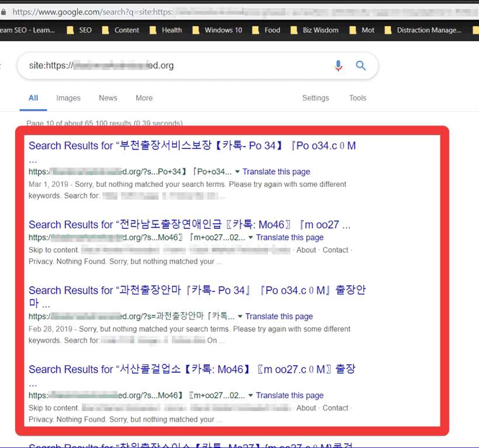
Task: Expand the dropdown arrow beside first result URL
Action: pyautogui.click(x=237, y=172)
